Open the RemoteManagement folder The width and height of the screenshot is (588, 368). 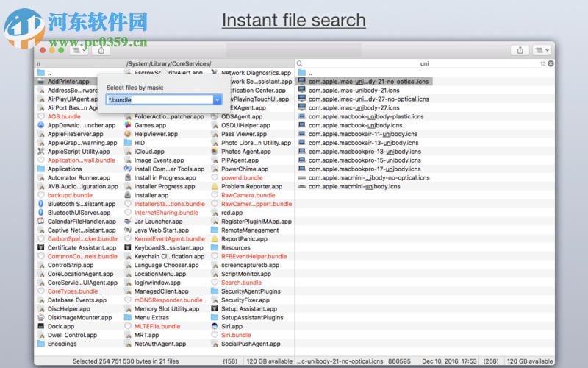[x=250, y=230]
